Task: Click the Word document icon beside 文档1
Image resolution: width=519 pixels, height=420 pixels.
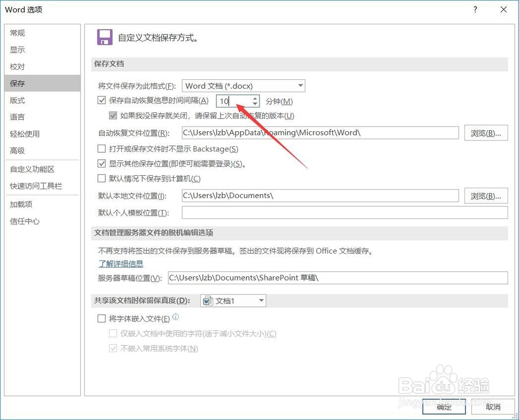Action: (x=208, y=301)
